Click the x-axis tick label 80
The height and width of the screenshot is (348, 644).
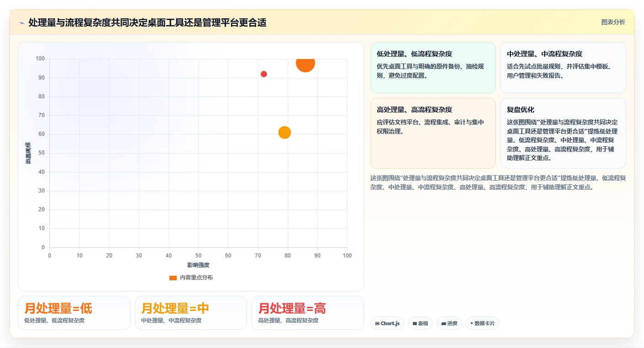pos(288,256)
